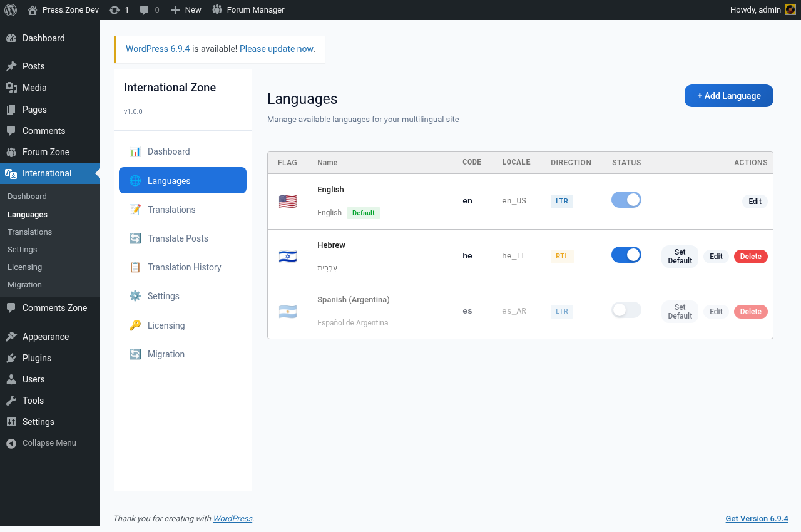Click the Media icon in sidebar
The image size is (801, 532).
11,88
